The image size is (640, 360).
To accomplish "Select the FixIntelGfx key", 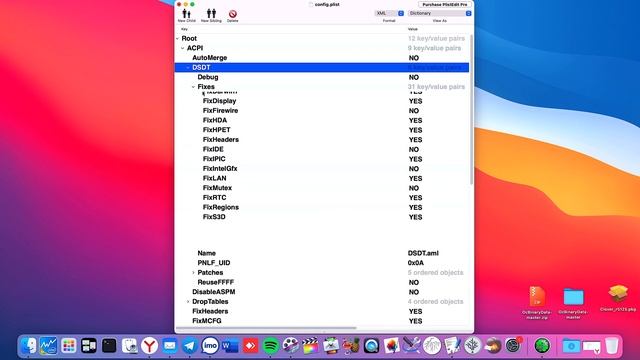I will [x=220, y=169].
